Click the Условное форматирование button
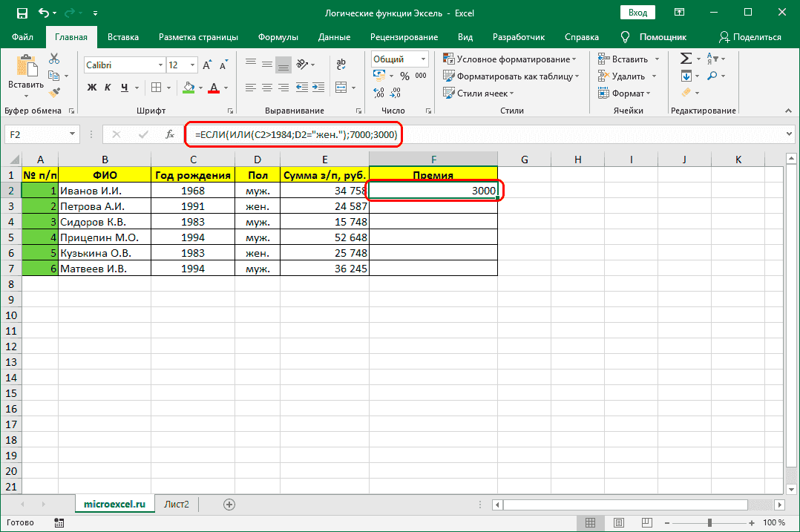Image resolution: width=800 pixels, height=532 pixels. [x=510, y=59]
